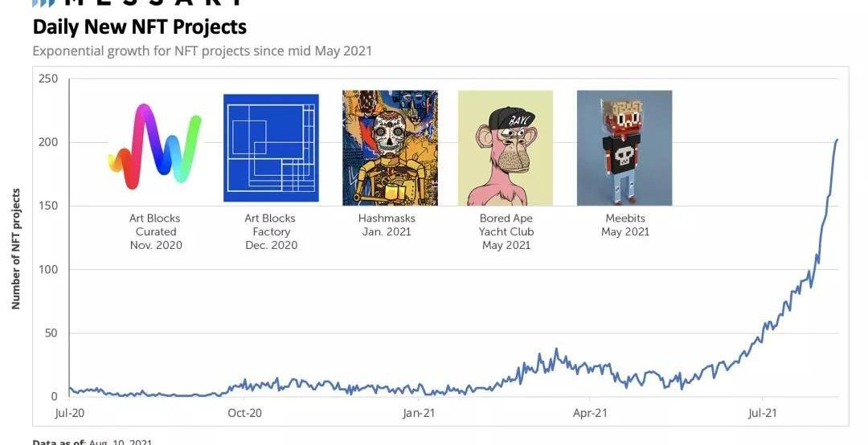Select the Meebits voxel character image
This screenshot has height=445, width=868.
624,148
